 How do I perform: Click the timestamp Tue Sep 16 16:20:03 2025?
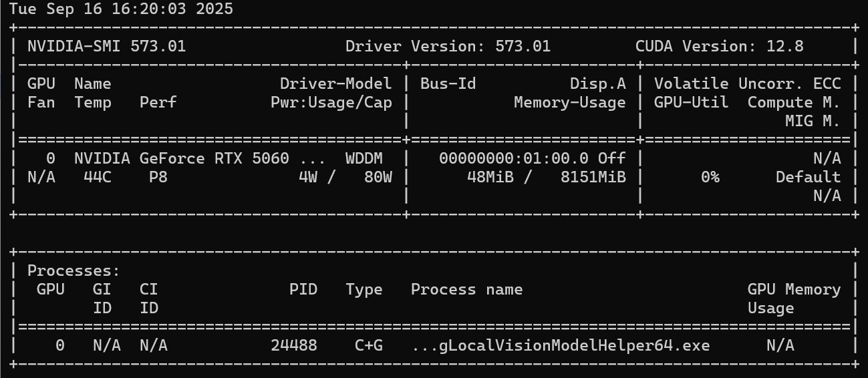click(x=121, y=9)
